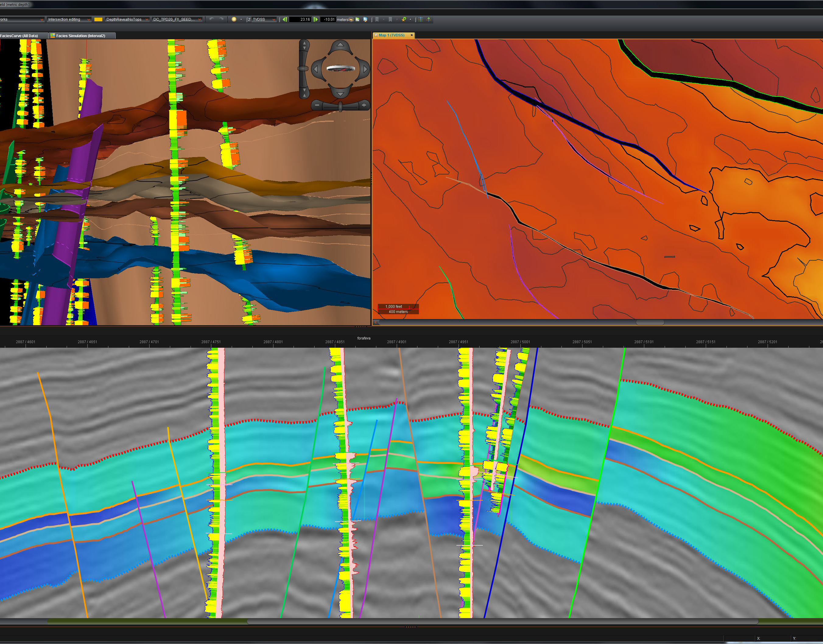Click the 23.16 position input field
Screen dimensions: 823x644
click(x=301, y=19)
